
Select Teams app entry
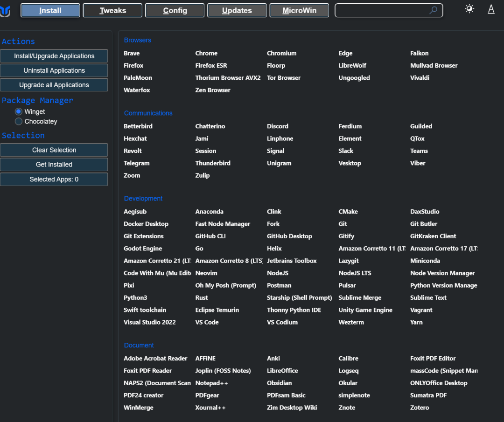click(419, 151)
